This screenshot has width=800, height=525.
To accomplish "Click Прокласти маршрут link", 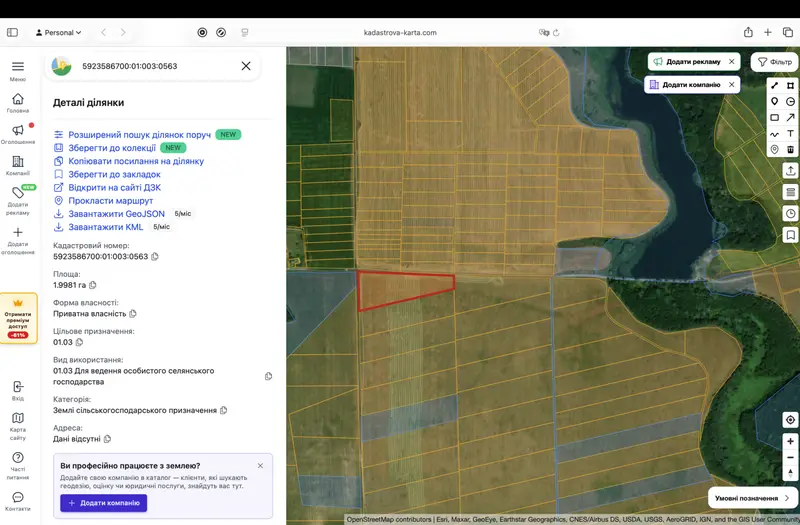I will click(110, 201).
